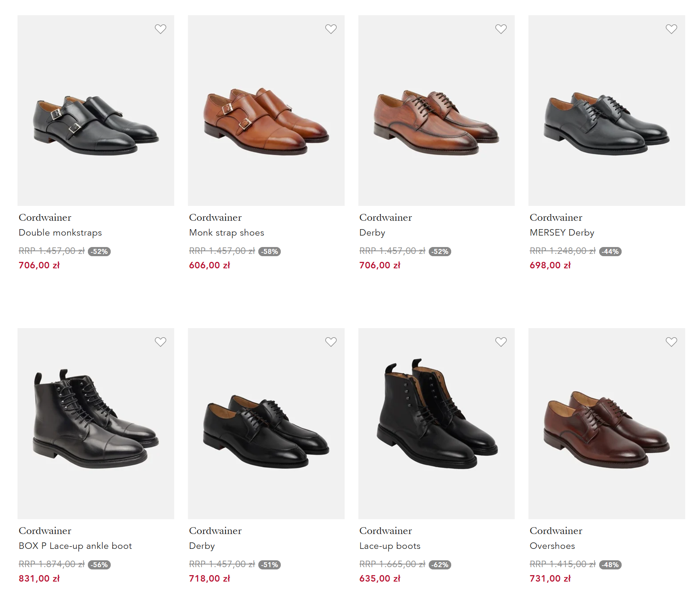Open the BOX P Lace-up ankle boot title
The width and height of the screenshot is (700, 609).
[x=75, y=546]
